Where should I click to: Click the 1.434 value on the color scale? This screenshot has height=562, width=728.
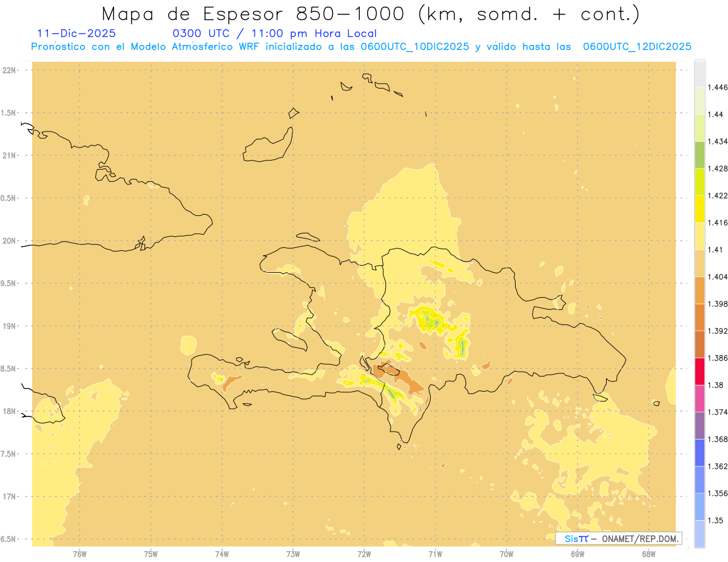pos(718,141)
